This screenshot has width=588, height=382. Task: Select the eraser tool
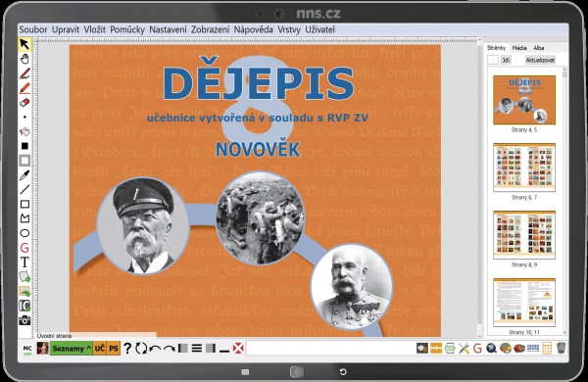(x=24, y=102)
